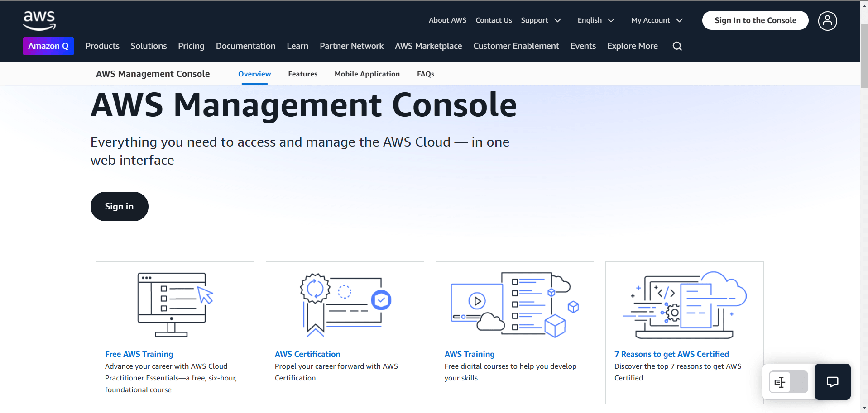Switch to the Features tab
Image resolution: width=868 pixels, height=413 pixels.
[302, 74]
